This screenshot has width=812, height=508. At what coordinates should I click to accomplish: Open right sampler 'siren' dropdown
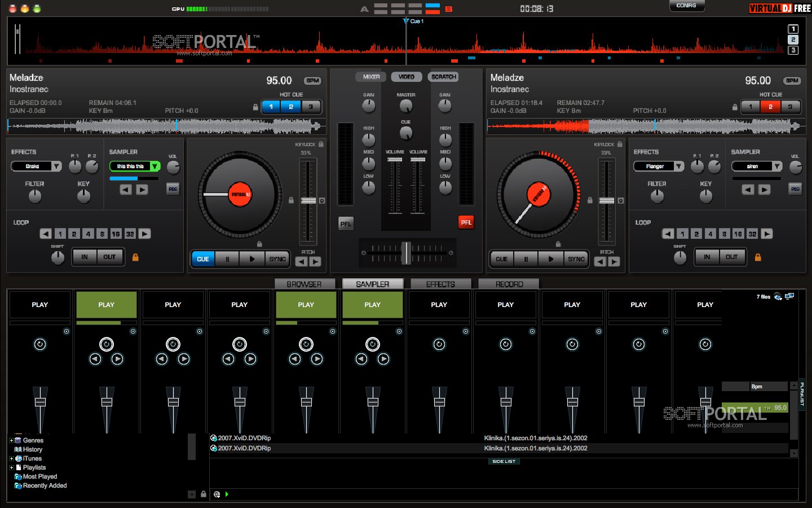coord(778,167)
